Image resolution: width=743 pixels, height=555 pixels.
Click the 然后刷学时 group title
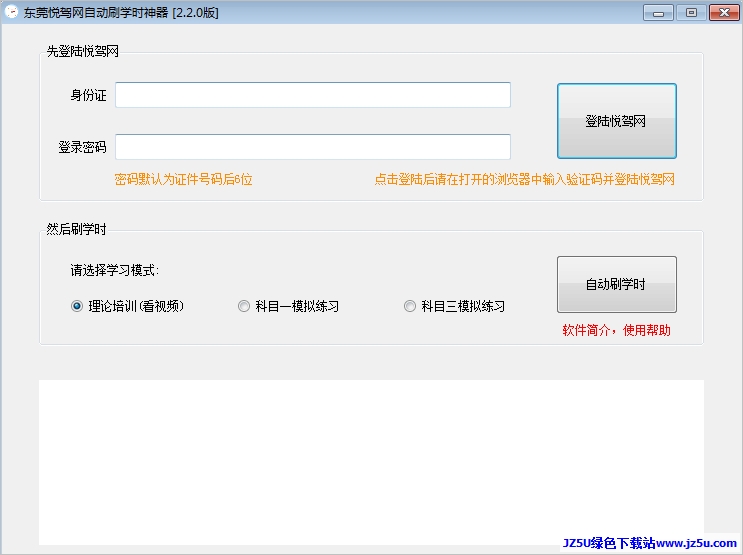pos(76,229)
